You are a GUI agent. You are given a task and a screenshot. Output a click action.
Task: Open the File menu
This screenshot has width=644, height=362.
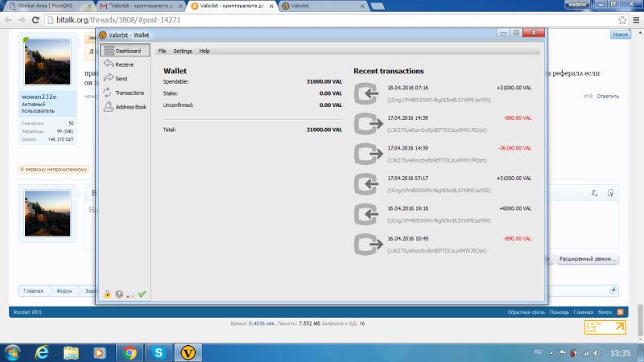tap(162, 51)
